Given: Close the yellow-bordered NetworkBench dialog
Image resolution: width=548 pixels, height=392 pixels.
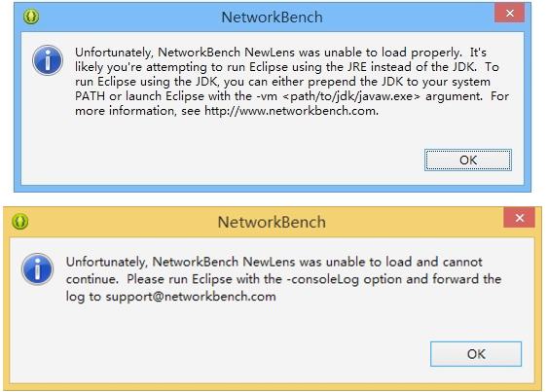Looking at the screenshot, I should coord(520,218).
